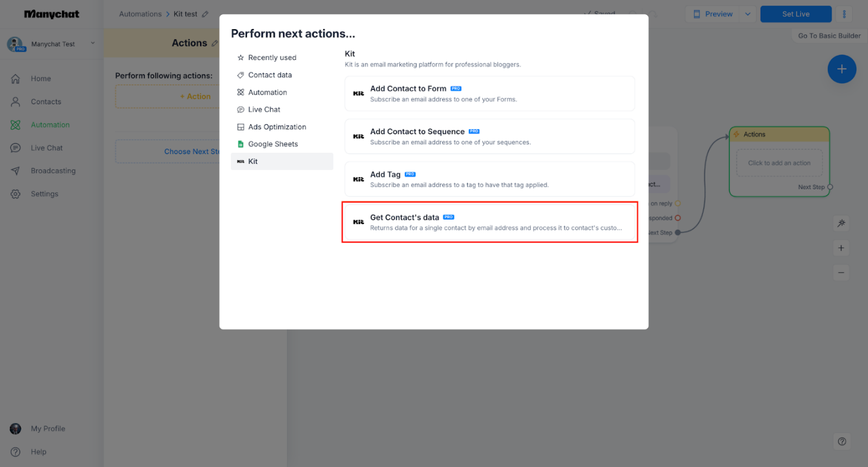Select the "Get Contact's data" action card
The height and width of the screenshot is (467, 868).
point(490,222)
